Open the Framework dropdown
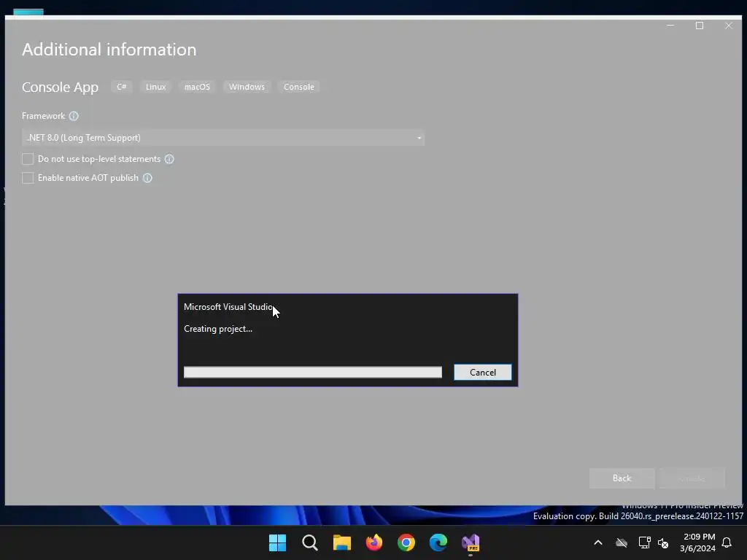 [223, 138]
